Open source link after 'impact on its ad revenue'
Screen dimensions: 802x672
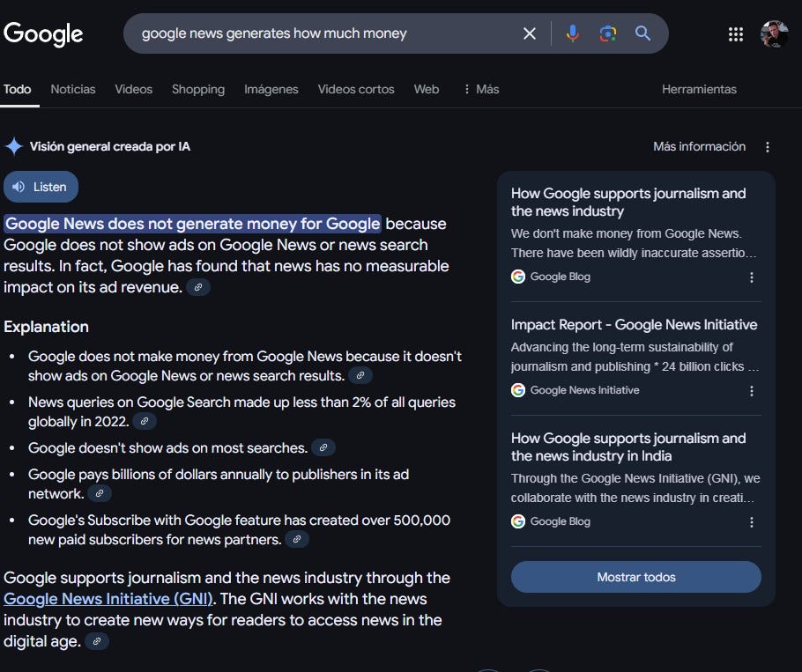(x=198, y=287)
